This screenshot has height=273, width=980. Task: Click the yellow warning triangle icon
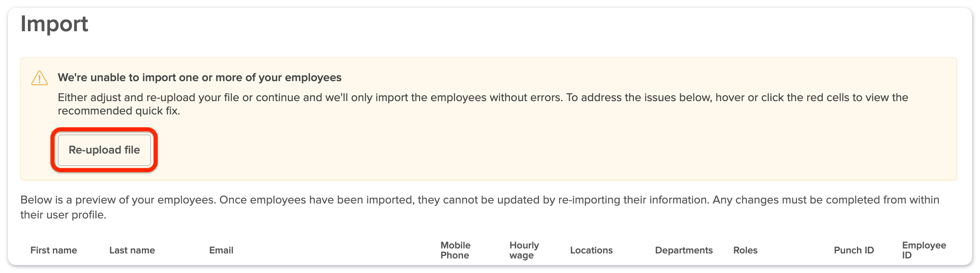click(40, 78)
